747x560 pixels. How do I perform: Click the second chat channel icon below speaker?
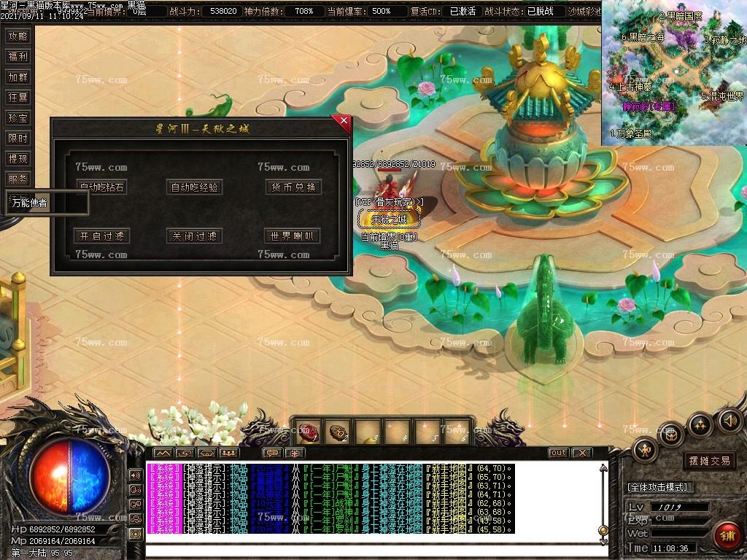pos(136,489)
